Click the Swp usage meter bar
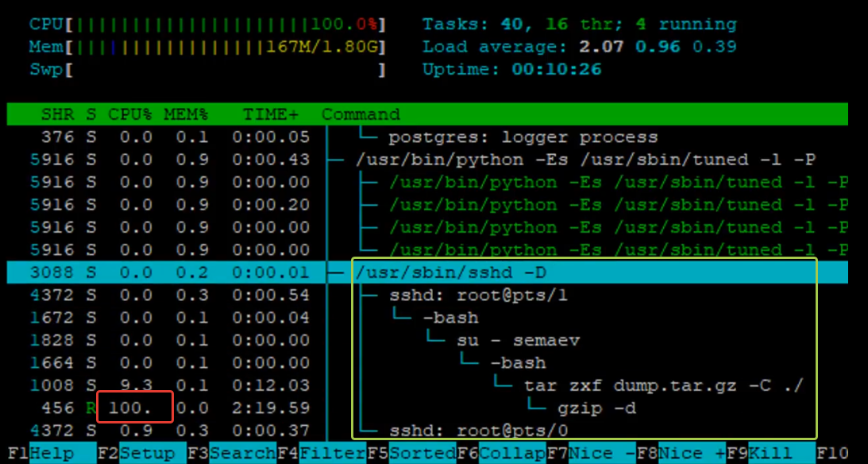Viewport: 868px width, 464px height. (207, 70)
